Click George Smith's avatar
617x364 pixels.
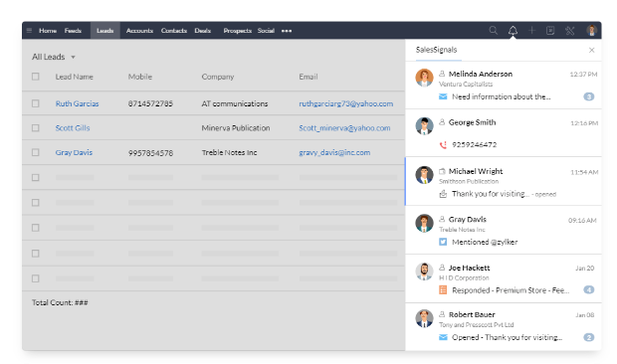coord(424,125)
